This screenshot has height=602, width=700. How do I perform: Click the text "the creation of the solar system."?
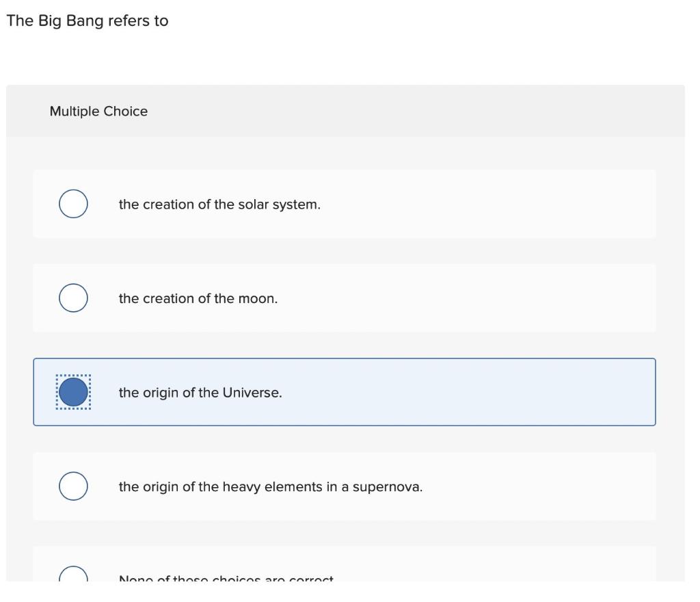220,203
